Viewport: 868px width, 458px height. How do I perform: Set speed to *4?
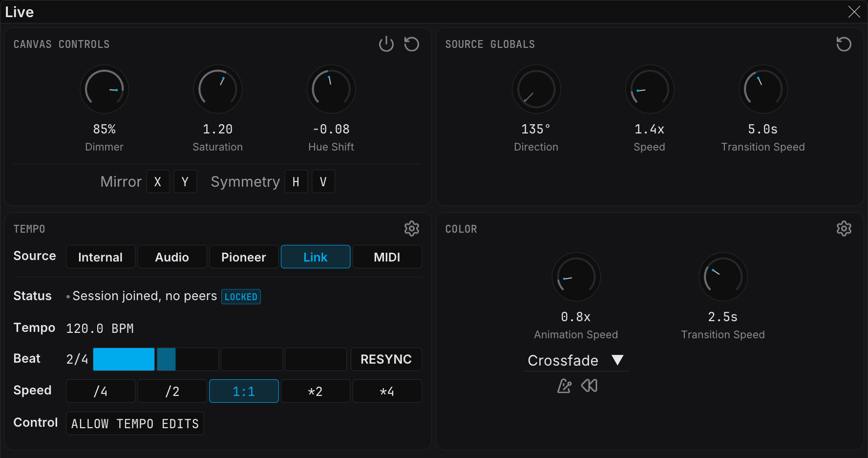point(387,391)
